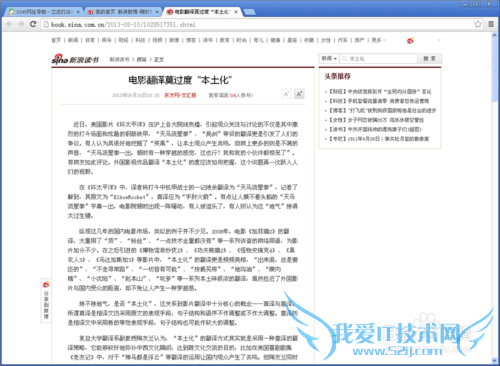Open the 【财经】 headline in 头条推荐
The height and width of the screenshot is (366, 500).
(380, 92)
